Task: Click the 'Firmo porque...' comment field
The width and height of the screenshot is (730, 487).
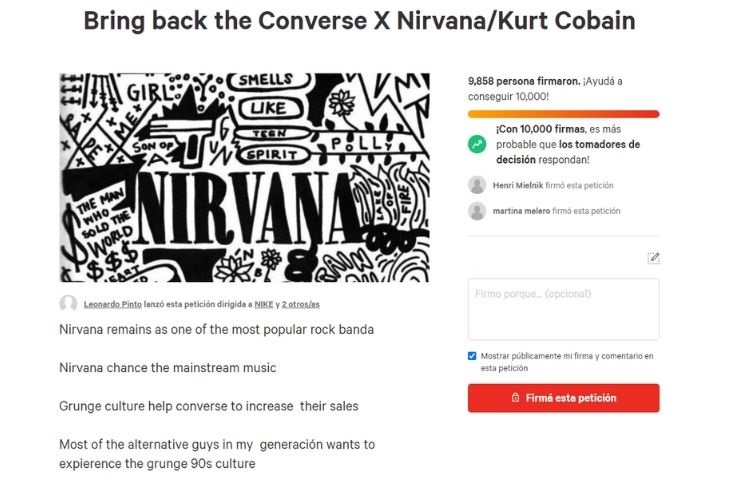Action: [563, 309]
